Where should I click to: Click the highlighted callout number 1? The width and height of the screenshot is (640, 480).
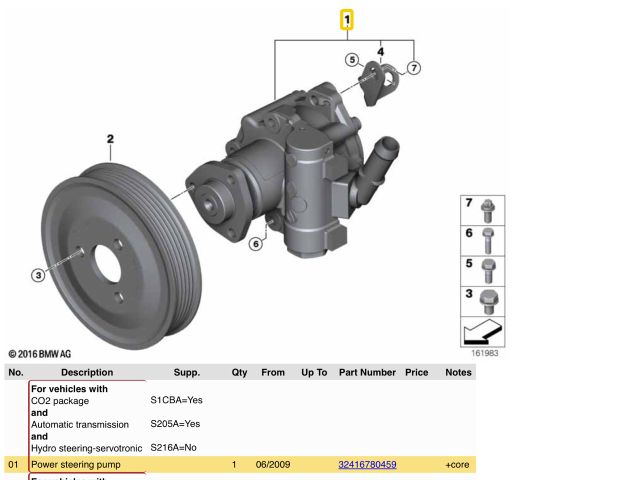347,19
